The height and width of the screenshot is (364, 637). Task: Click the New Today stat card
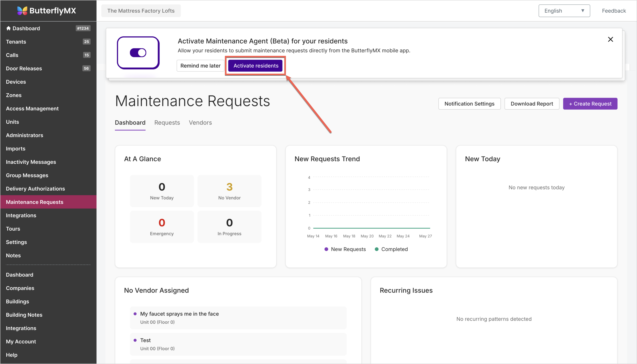pos(162,191)
